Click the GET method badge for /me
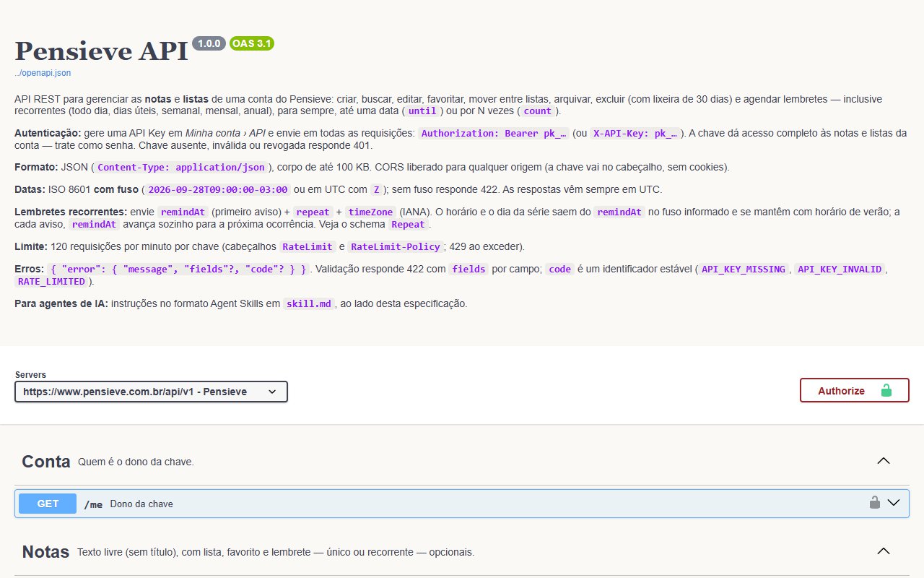Screen dimensions: 924x578 click(x=48, y=504)
